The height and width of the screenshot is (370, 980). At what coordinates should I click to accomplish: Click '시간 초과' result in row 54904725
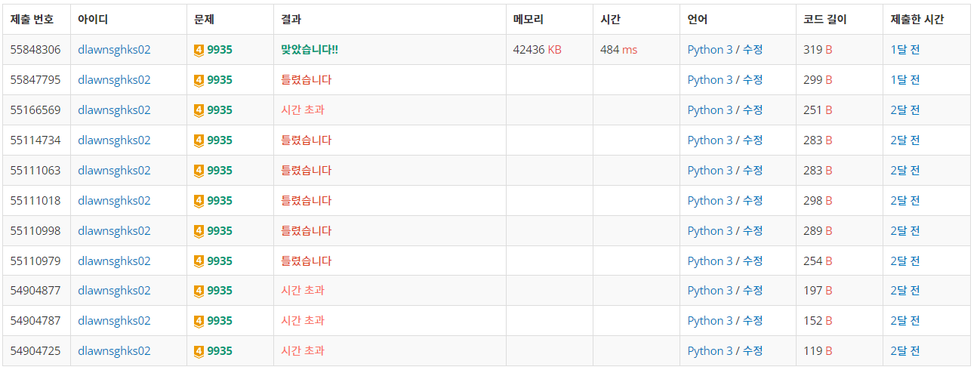303,351
